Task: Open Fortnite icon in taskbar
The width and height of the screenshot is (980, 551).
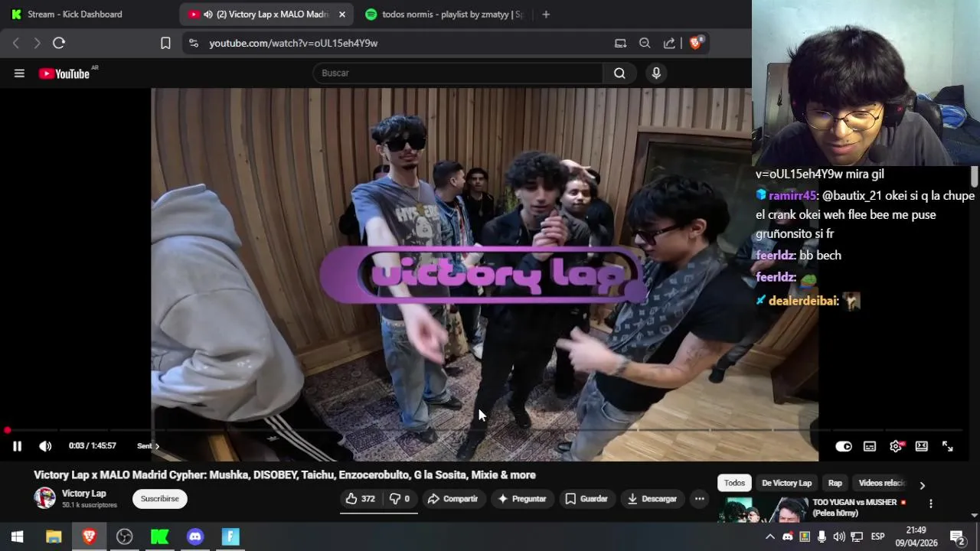Action: [230, 537]
